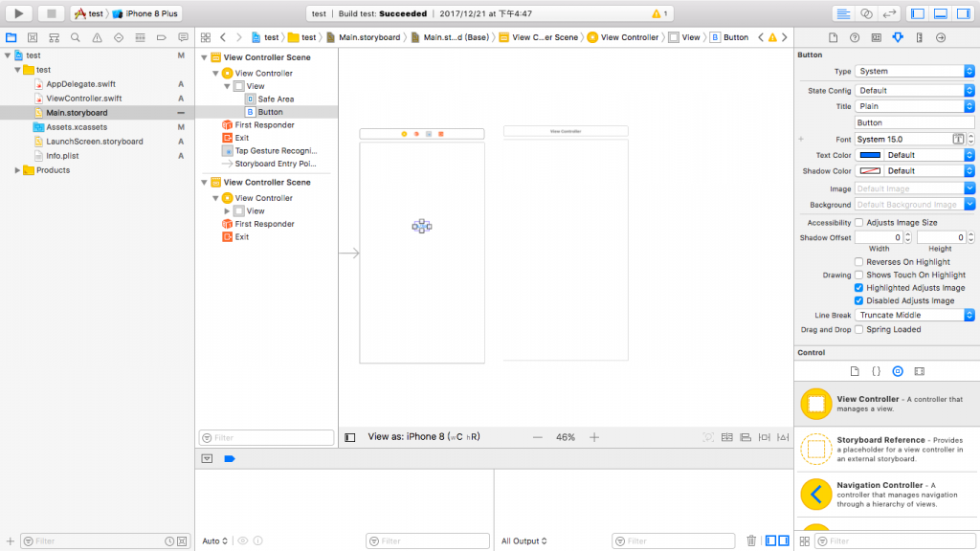Open the Find navigator search icon
Image resolution: width=980 pixels, height=551 pixels.
[x=76, y=37]
